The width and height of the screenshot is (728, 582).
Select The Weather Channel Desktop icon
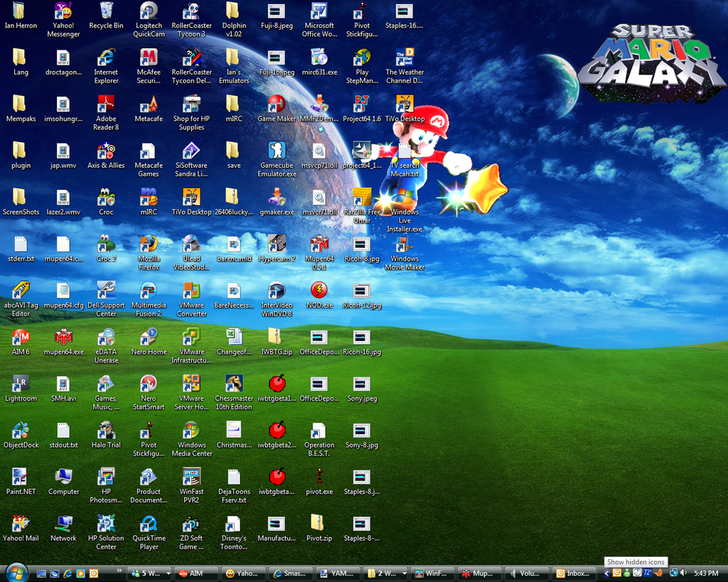pos(405,66)
